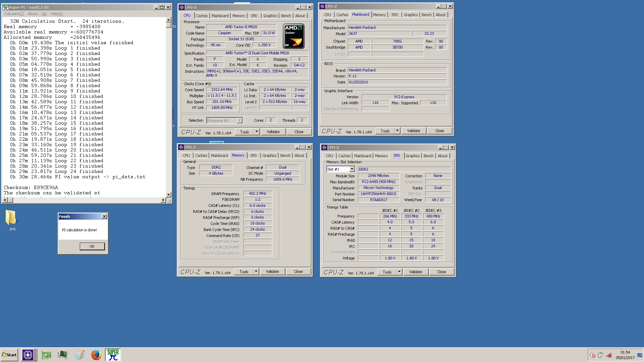Click the volume tray icon
This screenshot has height=362, width=644.
[x=592, y=355]
